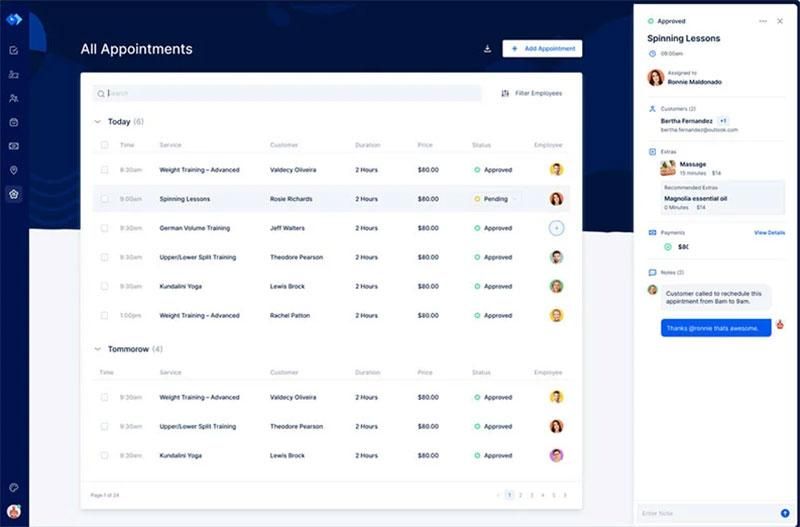
Task: Check Tomorrow's Upper/Lower Split Training checkbox
Action: coord(104,426)
